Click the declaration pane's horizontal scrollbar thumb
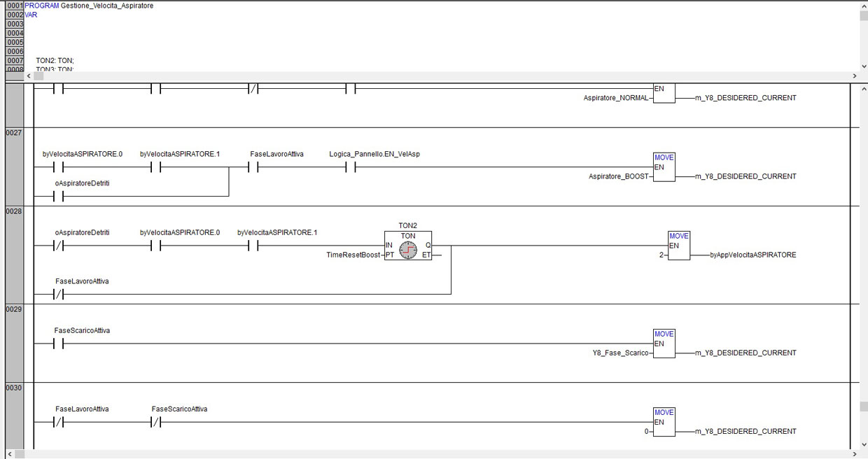 (x=38, y=76)
